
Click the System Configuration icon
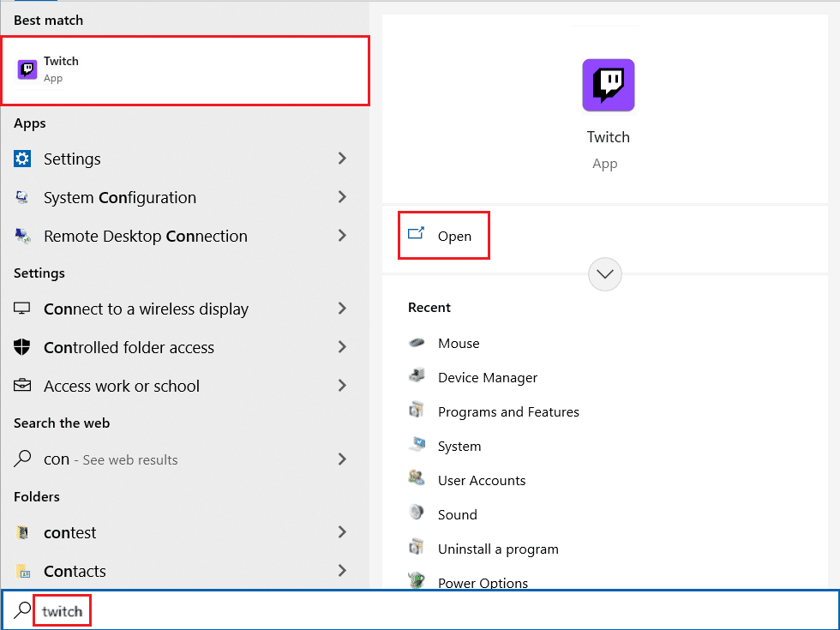(x=22, y=197)
